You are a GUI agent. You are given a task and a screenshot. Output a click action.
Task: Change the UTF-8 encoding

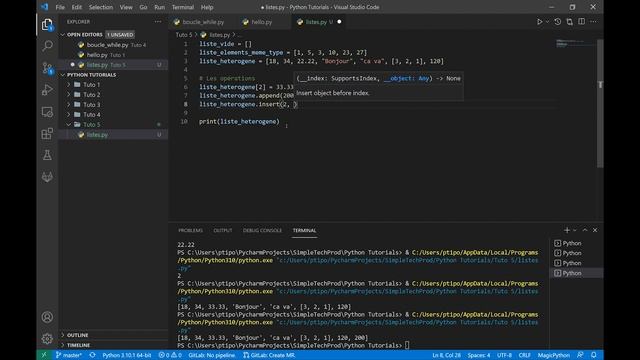coord(504,355)
